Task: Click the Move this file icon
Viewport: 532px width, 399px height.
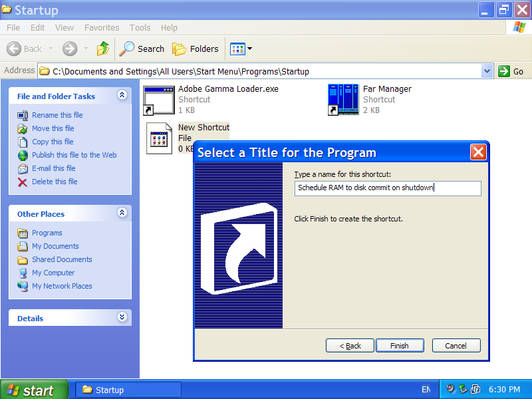Action: [23, 128]
